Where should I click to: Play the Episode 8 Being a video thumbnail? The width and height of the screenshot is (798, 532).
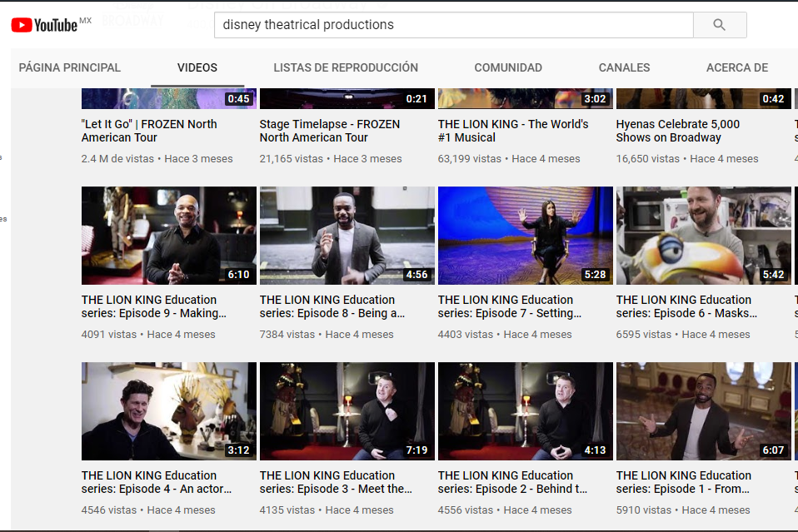[x=347, y=236]
